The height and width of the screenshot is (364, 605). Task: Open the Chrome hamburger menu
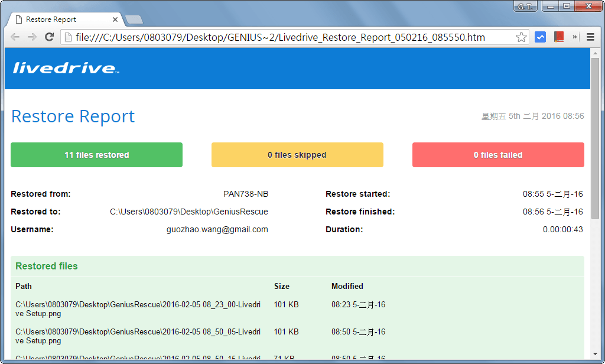click(x=590, y=37)
